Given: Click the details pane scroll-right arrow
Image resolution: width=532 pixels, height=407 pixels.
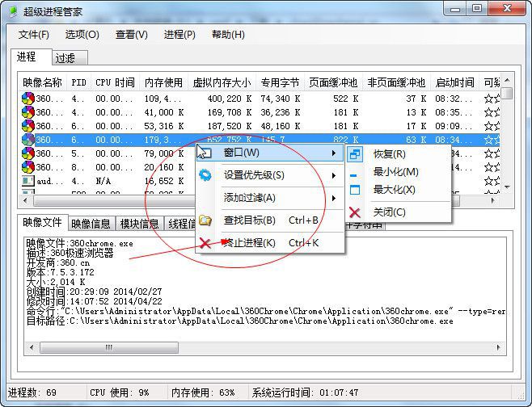Looking at the screenshot, I should tap(498, 347).
